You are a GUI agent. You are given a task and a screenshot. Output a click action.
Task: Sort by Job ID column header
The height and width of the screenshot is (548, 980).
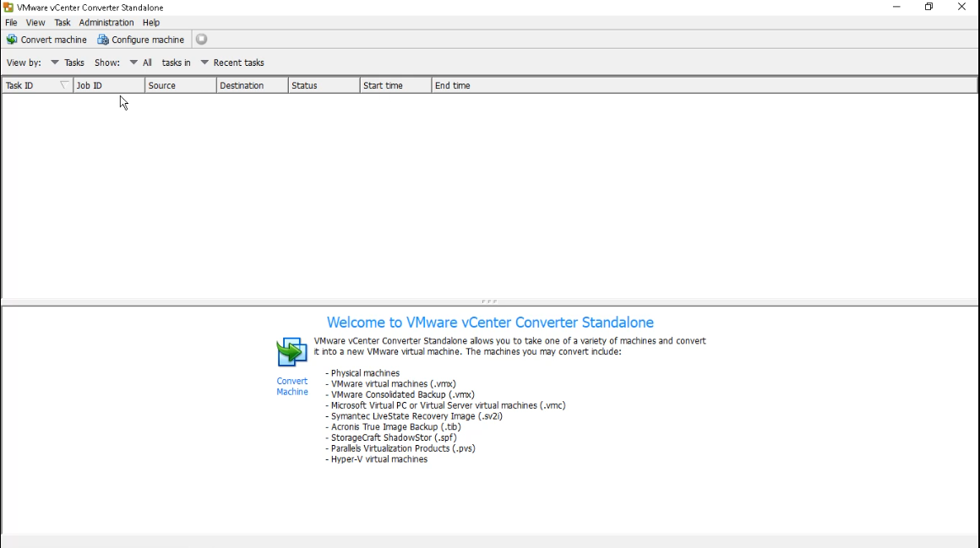click(109, 85)
